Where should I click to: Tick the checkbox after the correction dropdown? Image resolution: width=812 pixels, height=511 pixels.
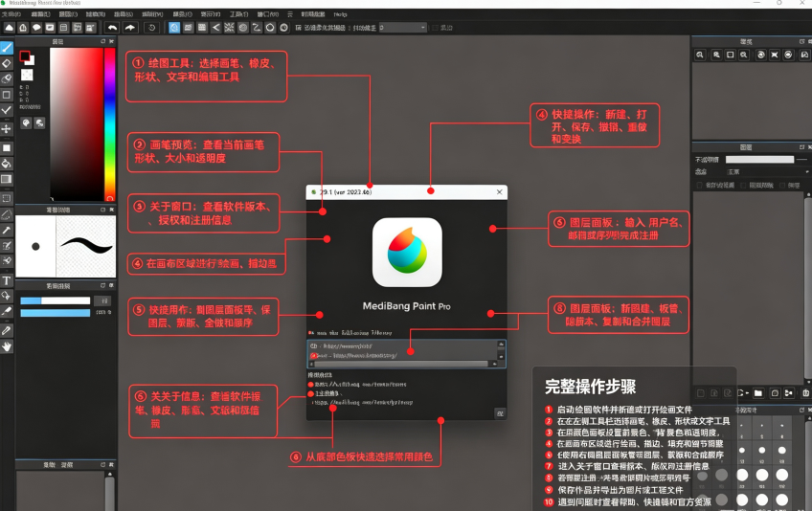tap(435, 28)
